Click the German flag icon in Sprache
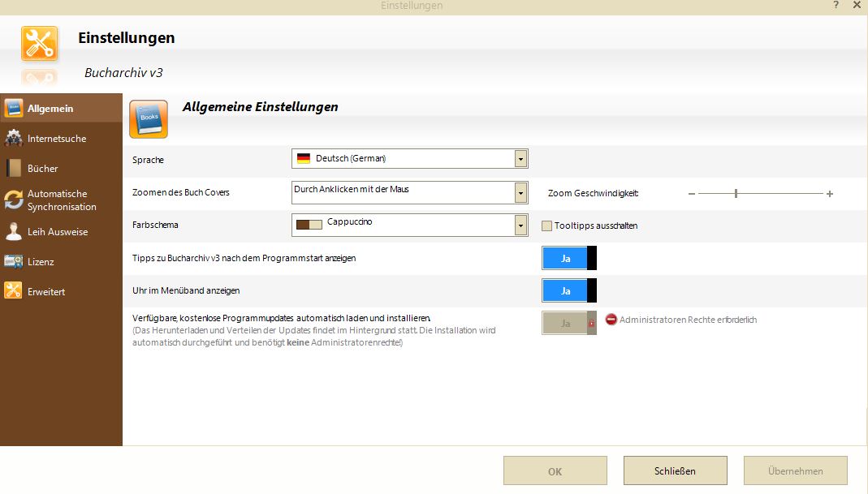 [x=304, y=159]
